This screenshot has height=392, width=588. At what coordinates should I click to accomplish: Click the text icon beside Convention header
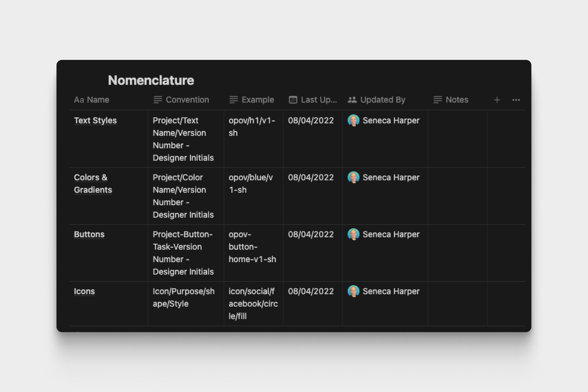158,100
